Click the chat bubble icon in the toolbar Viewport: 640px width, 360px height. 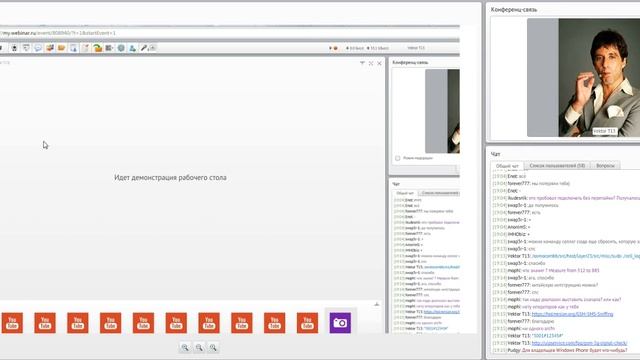pyautogui.click(x=38, y=48)
